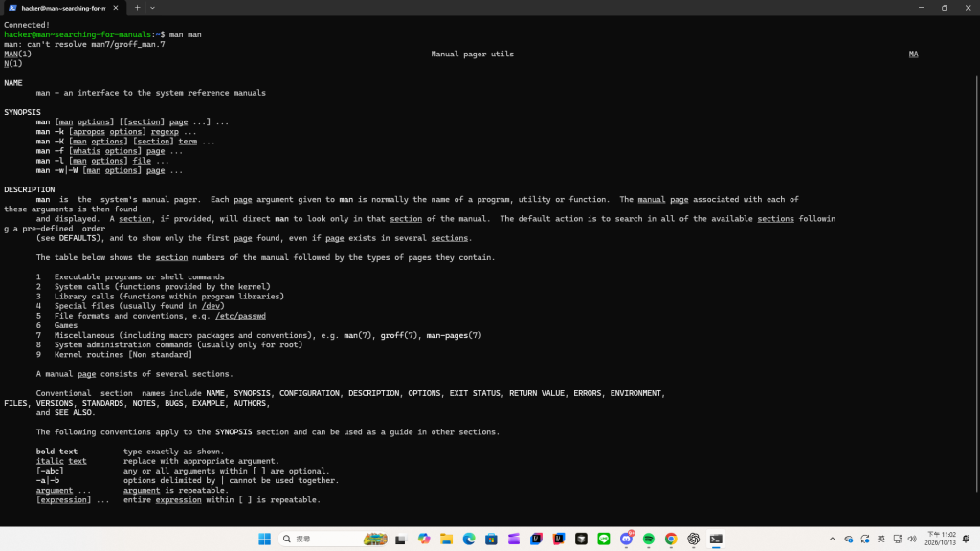This screenshot has height=551, width=980.
Task: Click the "Manual pager utils" header text
Action: coord(473,55)
